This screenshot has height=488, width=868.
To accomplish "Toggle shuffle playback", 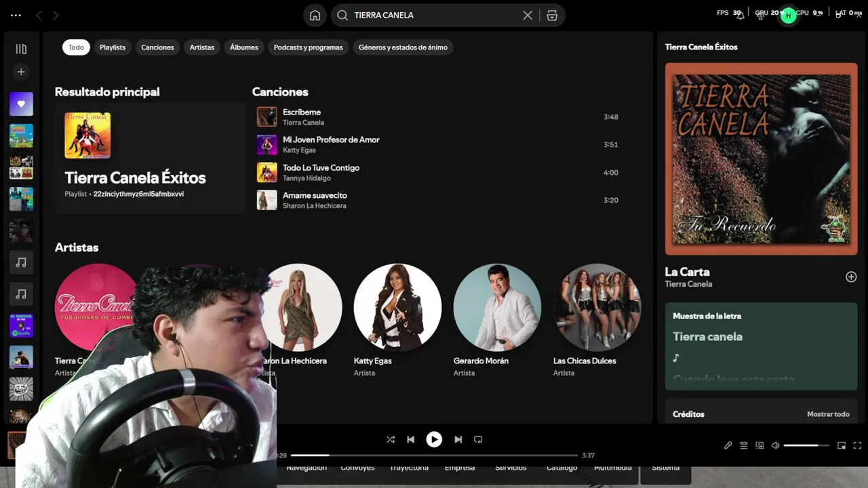I will click(x=391, y=439).
